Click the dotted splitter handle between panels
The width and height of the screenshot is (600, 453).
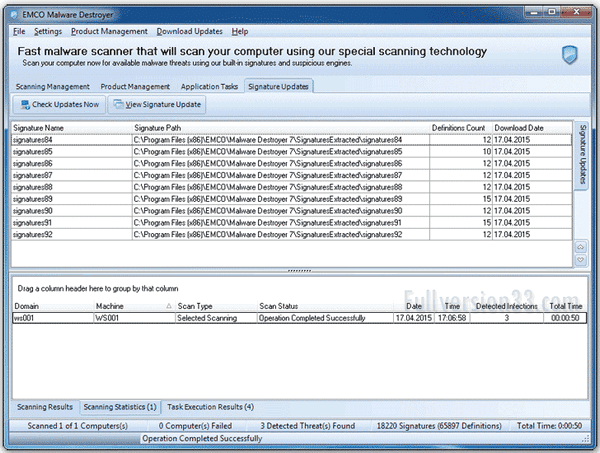point(299,271)
